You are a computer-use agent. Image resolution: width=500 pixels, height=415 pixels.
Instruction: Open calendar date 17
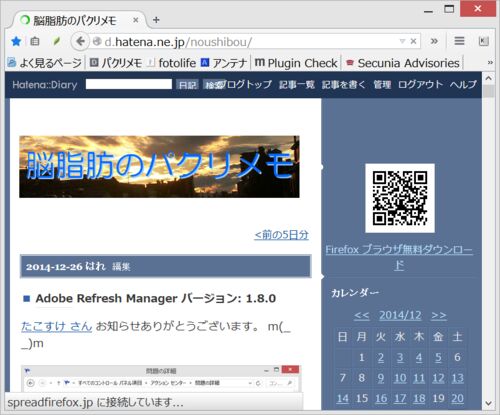[x=400, y=398]
